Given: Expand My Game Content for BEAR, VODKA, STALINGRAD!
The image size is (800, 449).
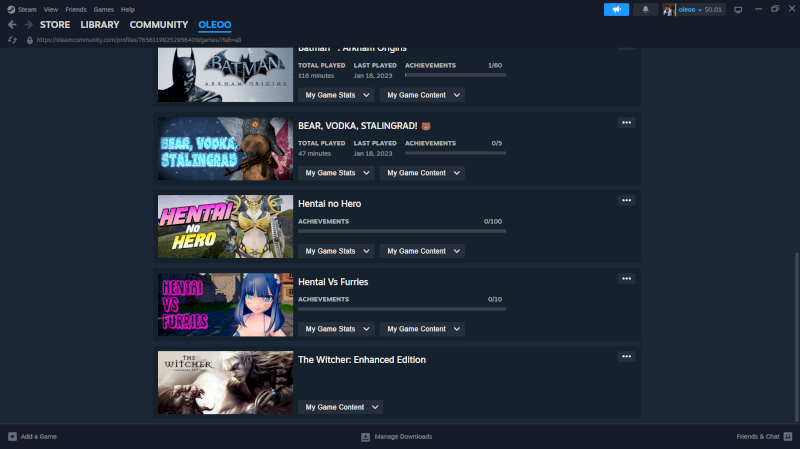Looking at the screenshot, I should click(x=422, y=173).
